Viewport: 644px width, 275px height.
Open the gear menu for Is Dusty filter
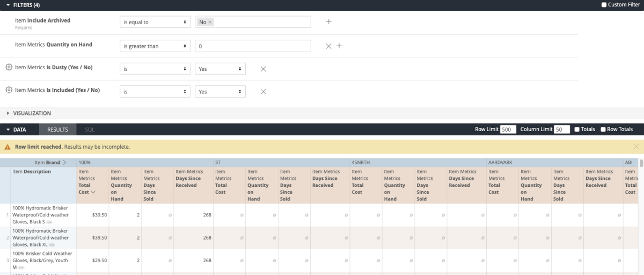[x=9, y=67]
